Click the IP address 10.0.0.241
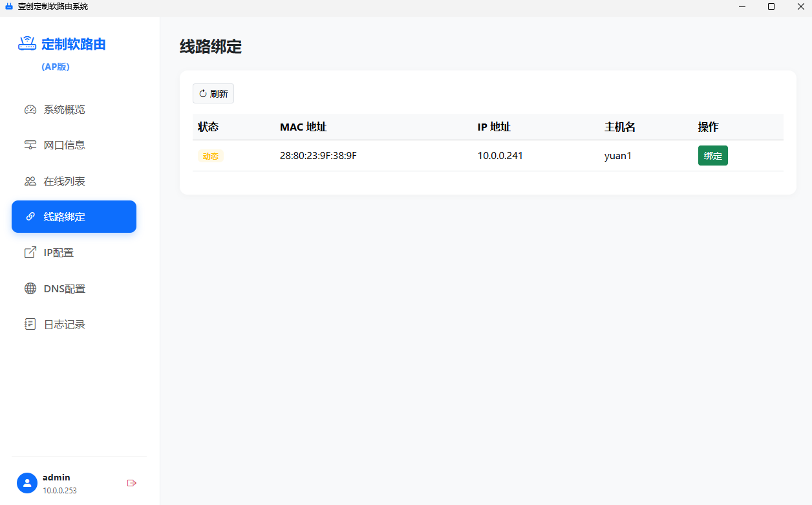The image size is (812, 505). tap(500, 155)
